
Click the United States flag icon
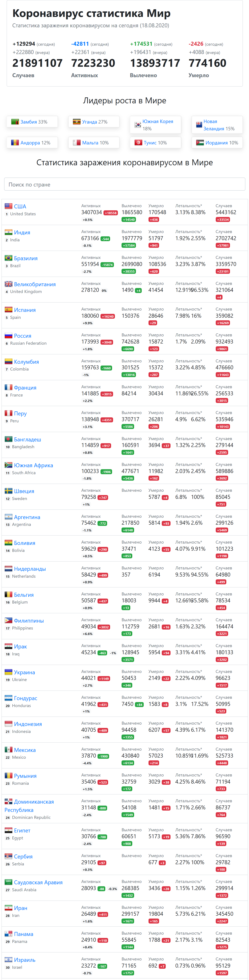[x=8, y=206]
